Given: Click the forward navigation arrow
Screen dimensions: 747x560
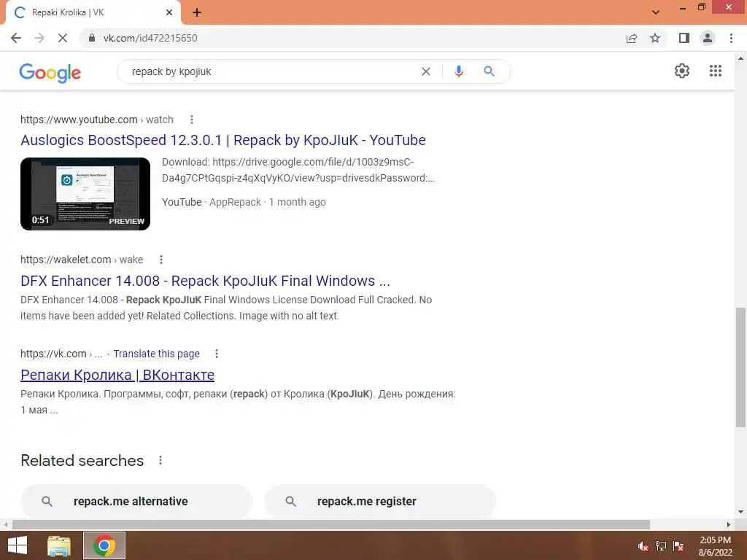Looking at the screenshot, I should [39, 38].
